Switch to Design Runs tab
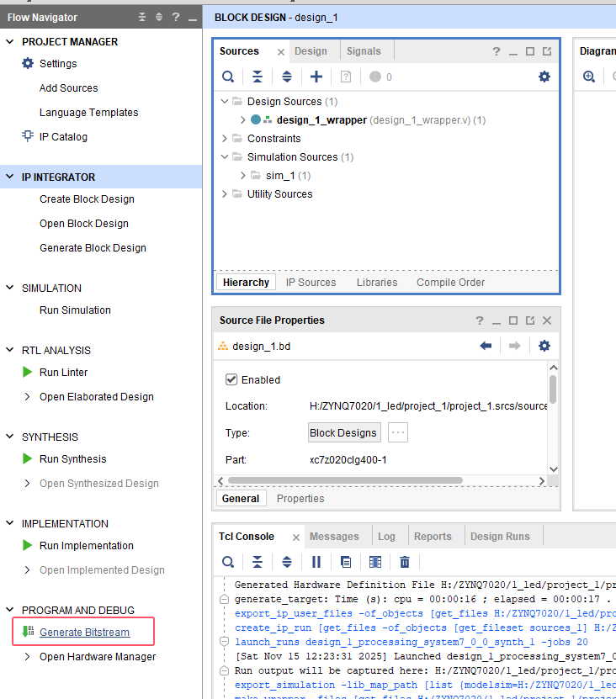This screenshot has width=616, height=699. tap(500, 537)
